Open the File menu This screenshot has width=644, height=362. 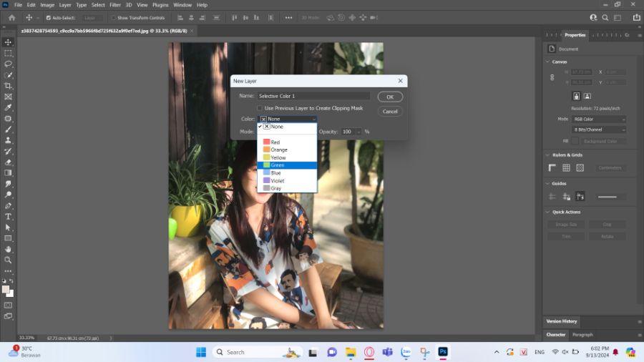(x=18, y=5)
